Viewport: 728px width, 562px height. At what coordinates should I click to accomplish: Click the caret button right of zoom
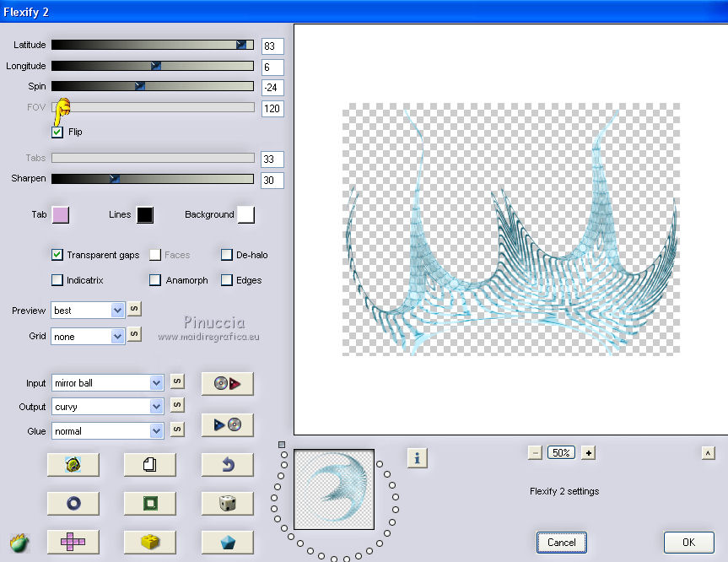click(x=708, y=453)
